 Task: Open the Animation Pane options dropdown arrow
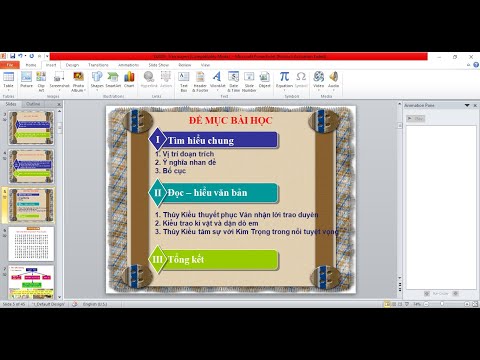467,105
